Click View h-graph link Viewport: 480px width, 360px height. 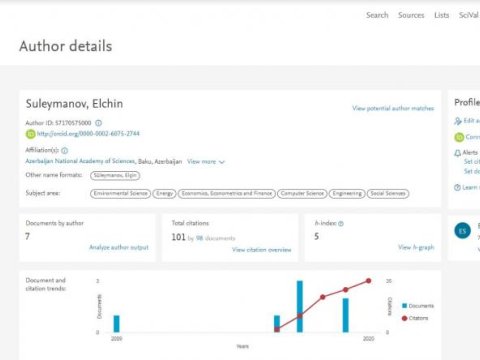coord(416,247)
